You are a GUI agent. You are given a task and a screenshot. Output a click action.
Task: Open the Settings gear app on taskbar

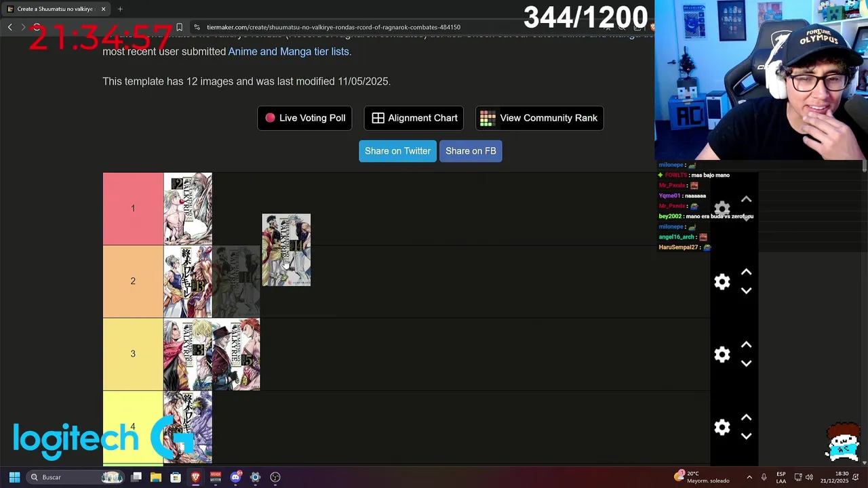[x=255, y=477]
